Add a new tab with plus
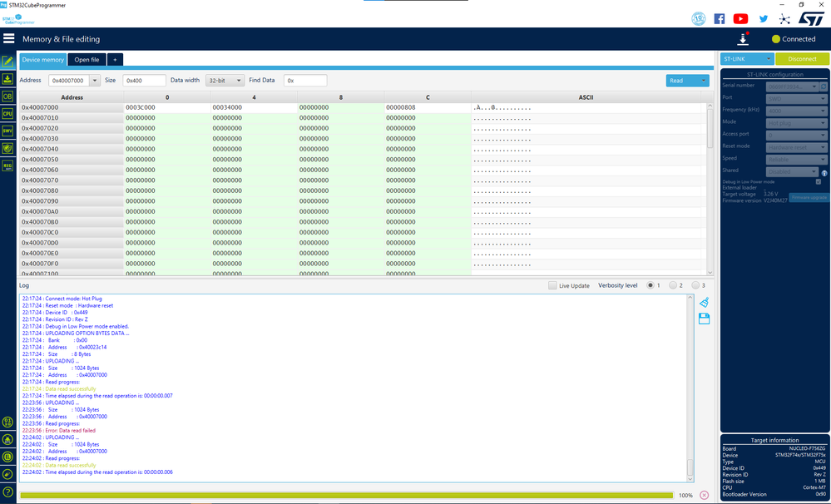Viewport: 831px width, 504px height. [x=115, y=60]
